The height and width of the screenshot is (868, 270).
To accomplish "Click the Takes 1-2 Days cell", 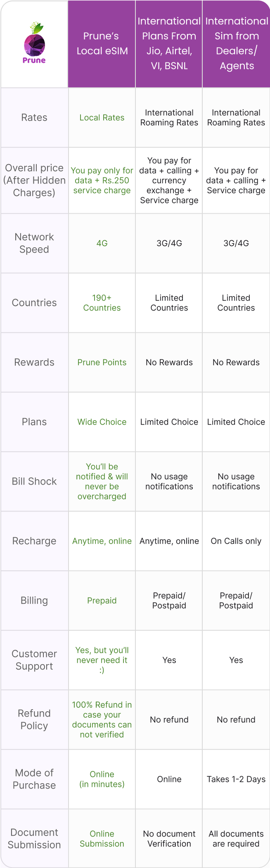I will pos(236,779).
